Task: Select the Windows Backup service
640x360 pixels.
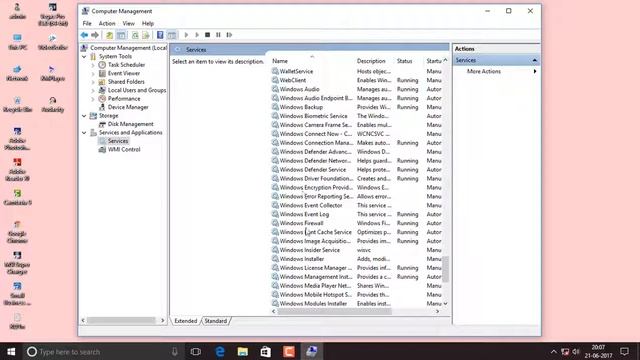Action: point(301,107)
